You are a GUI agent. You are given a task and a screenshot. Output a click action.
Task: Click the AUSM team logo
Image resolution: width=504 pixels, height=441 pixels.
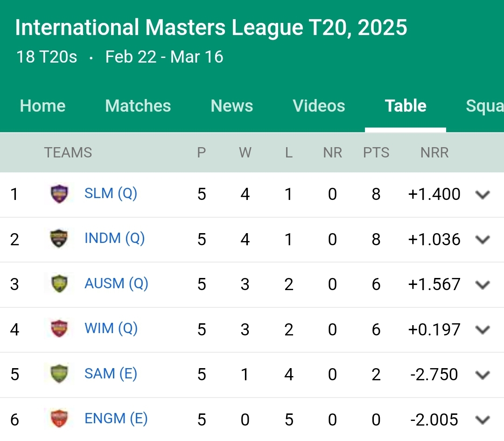(x=59, y=284)
